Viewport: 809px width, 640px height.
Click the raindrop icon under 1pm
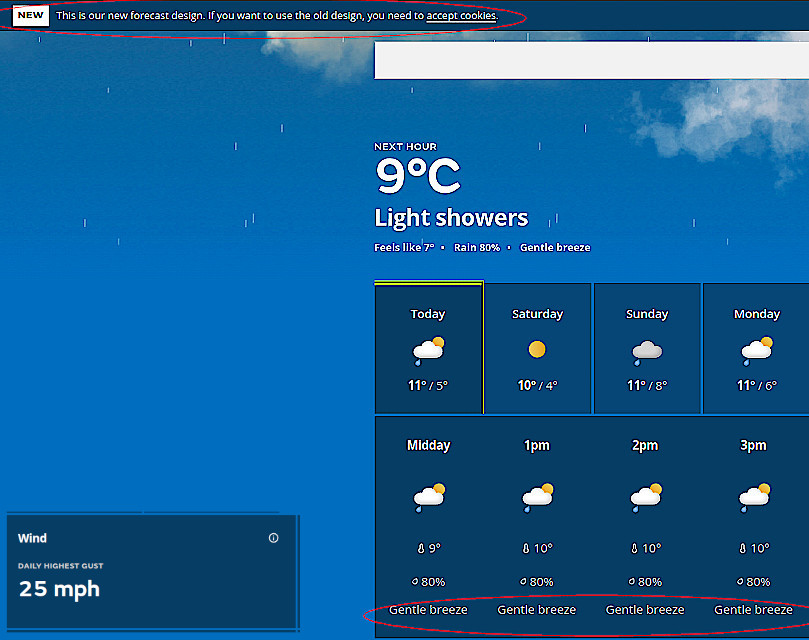(x=523, y=582)
